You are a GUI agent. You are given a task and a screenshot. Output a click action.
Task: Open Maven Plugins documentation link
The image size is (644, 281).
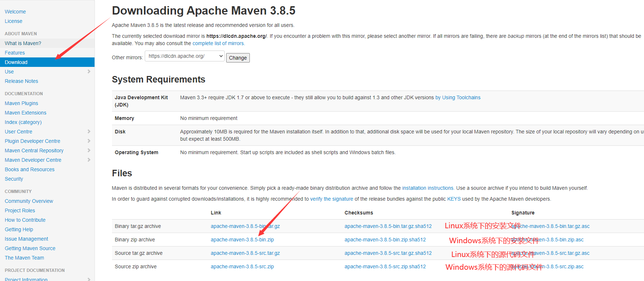tap(21, 103)
